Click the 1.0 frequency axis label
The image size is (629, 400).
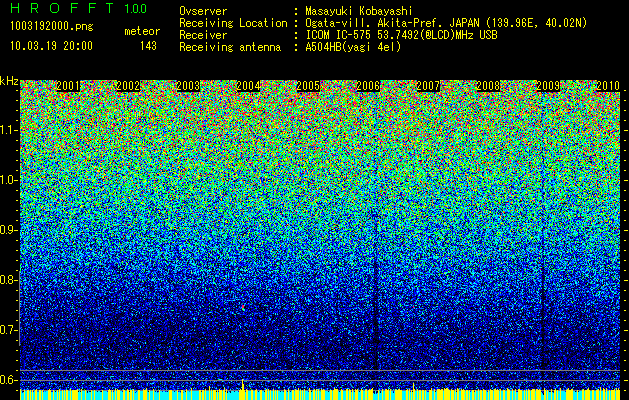[x=8, y=181]
